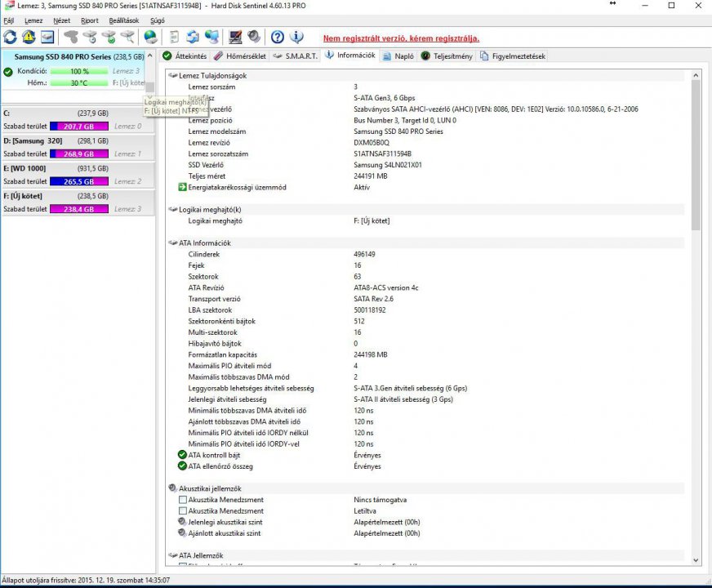Open the Nézet menu

pyautogui.click(x=62, y=20)
